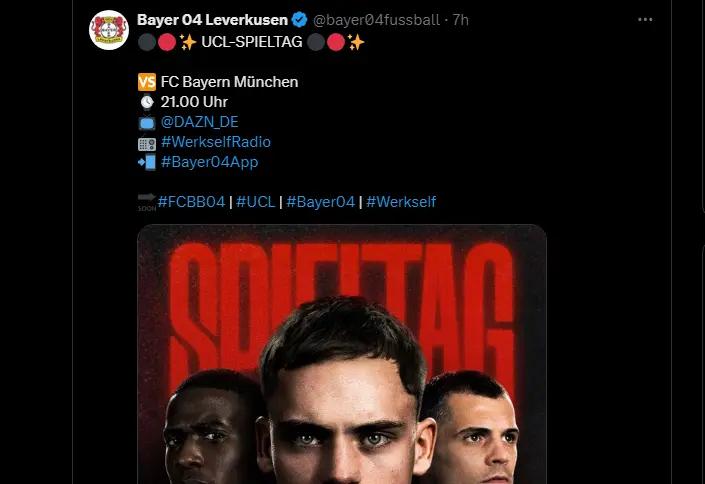
Task: Click the VS emoji icon
Action: 146,82
